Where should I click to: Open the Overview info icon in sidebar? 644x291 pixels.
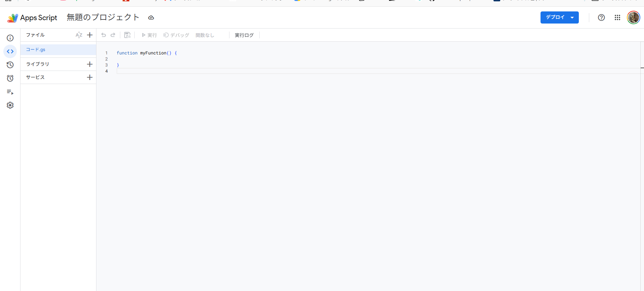(x=10, y=38)
